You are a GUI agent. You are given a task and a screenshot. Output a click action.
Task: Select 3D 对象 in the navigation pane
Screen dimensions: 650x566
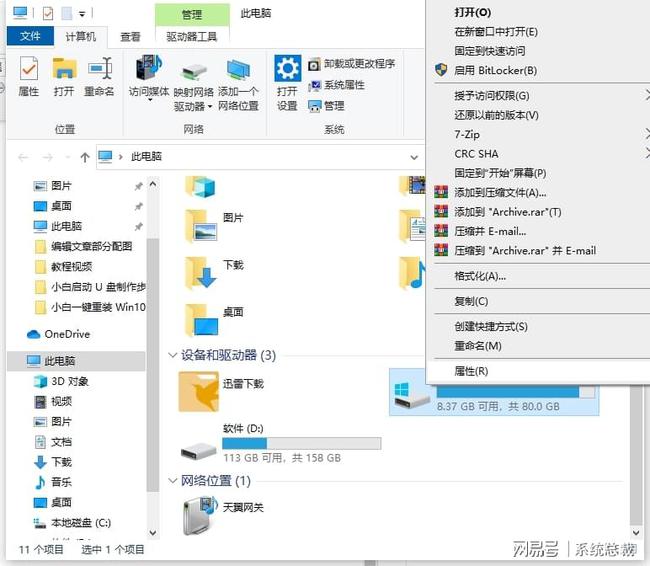coord(61,381)
